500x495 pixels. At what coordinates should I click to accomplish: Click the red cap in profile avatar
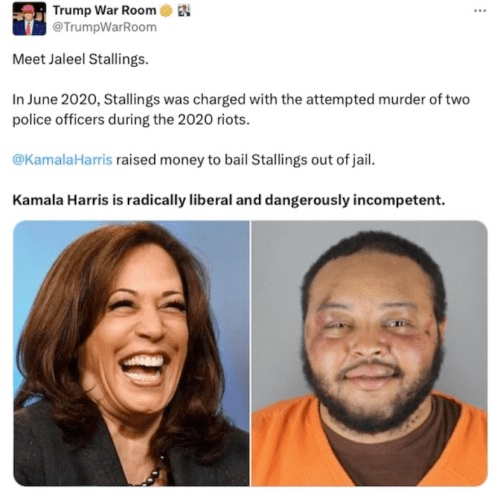(x=29, y=9)
